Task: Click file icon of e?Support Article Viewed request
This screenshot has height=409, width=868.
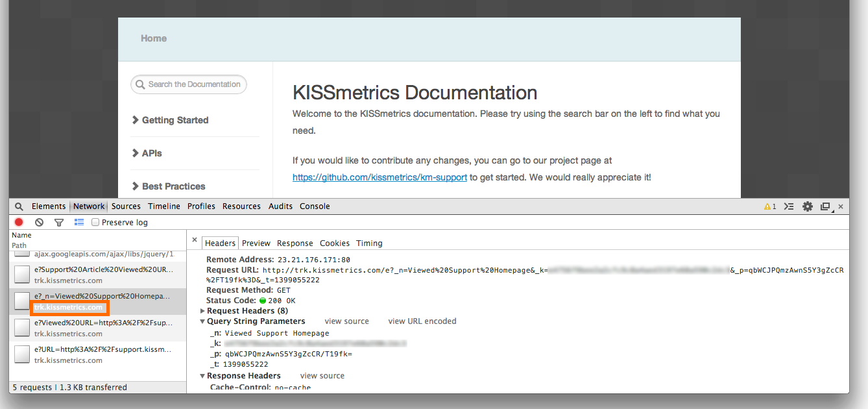Action: (x=22, y=275)
